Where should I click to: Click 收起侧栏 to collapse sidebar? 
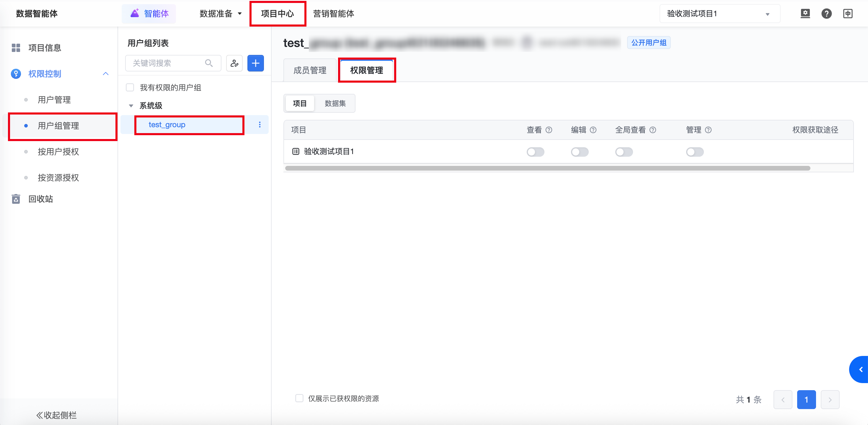57,415
